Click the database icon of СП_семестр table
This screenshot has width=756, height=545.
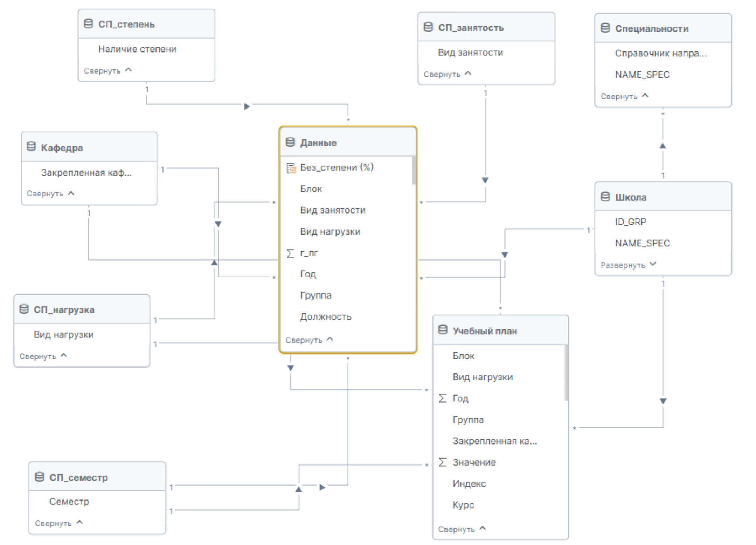click(40, 477)
